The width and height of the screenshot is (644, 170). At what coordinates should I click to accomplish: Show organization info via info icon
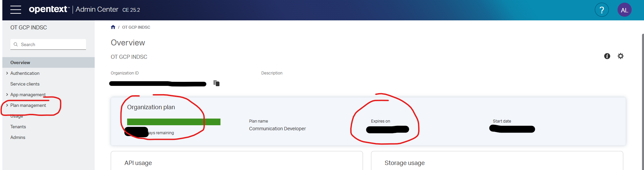[607, 56]
